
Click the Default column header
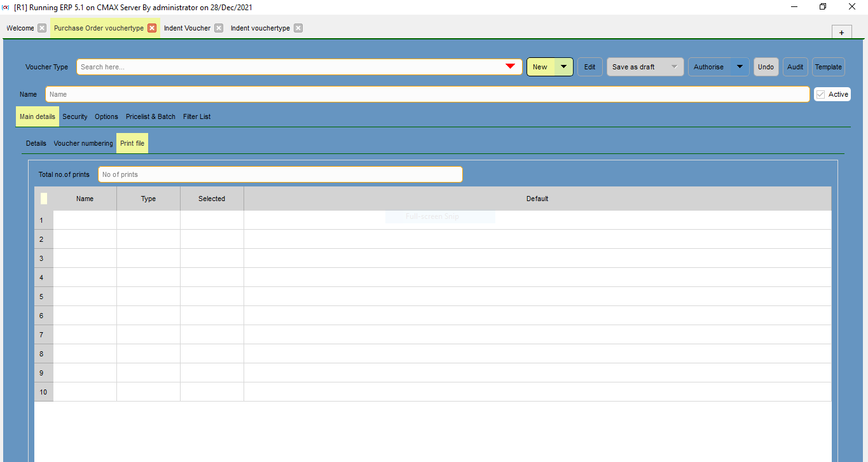coord(537,199)
